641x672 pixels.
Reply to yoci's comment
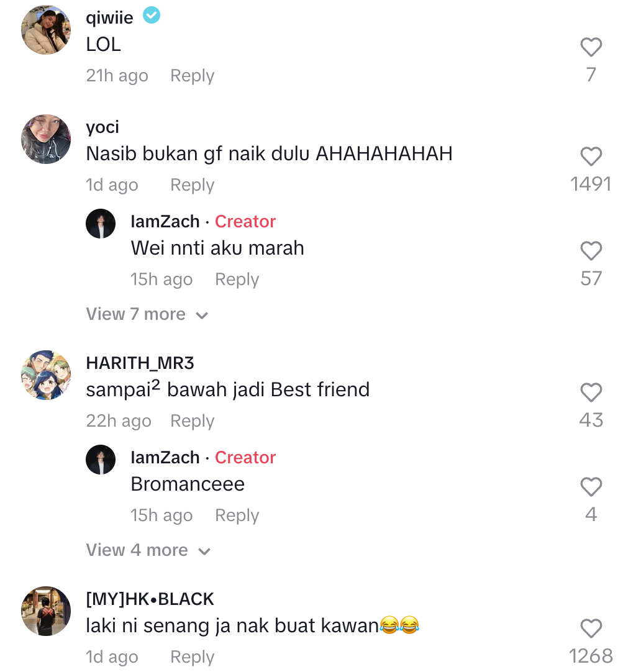[x=192, y=185]
